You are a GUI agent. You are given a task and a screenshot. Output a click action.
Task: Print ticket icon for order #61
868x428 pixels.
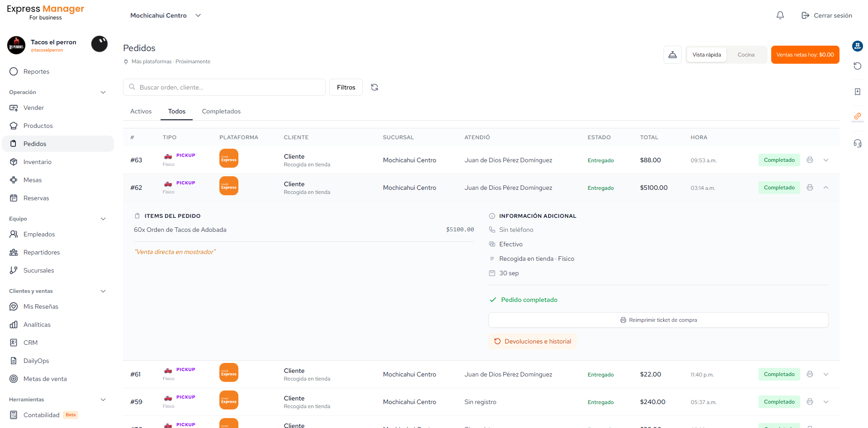(x=810, y=374)
